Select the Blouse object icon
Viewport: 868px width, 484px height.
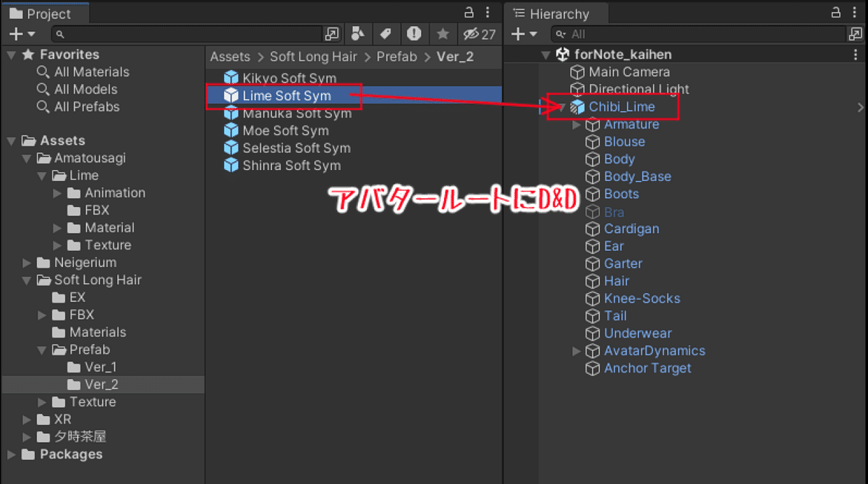point(592,142)
